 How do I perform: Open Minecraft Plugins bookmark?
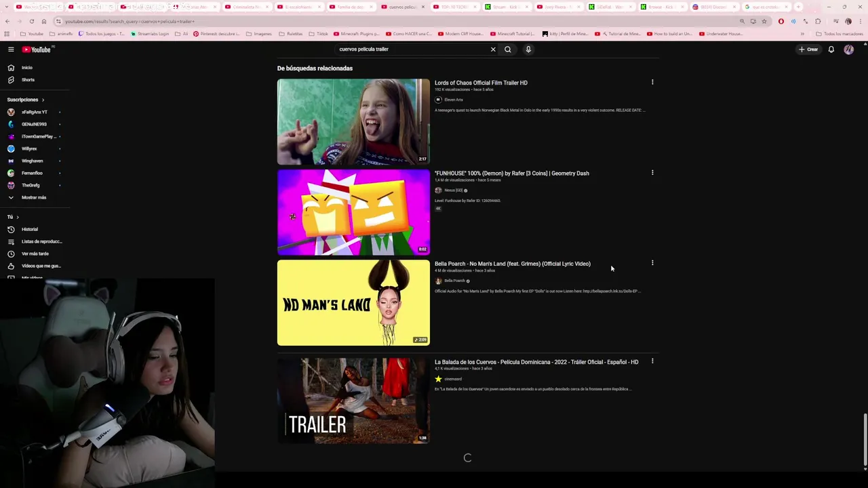357,34
